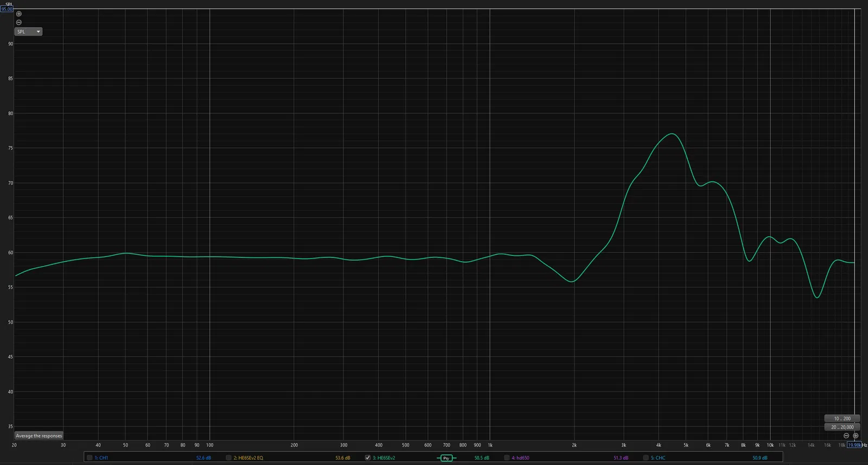The height and width of the screenshot is (465, 868).
Task: Select the 5: CHC legend label
Action: (658, 458)
